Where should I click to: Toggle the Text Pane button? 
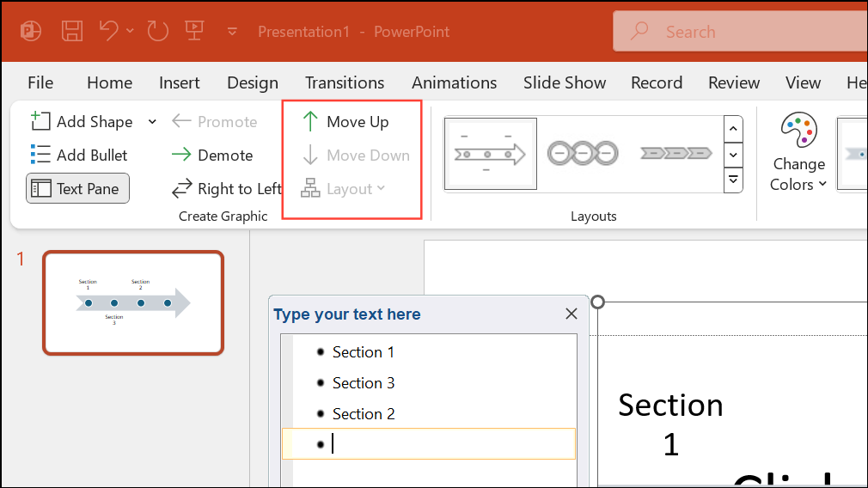[78, 189]
